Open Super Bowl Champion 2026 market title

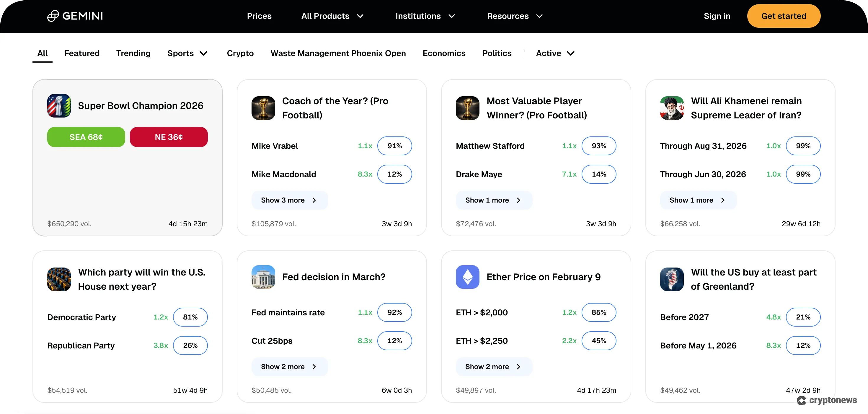tap(141, 106)
